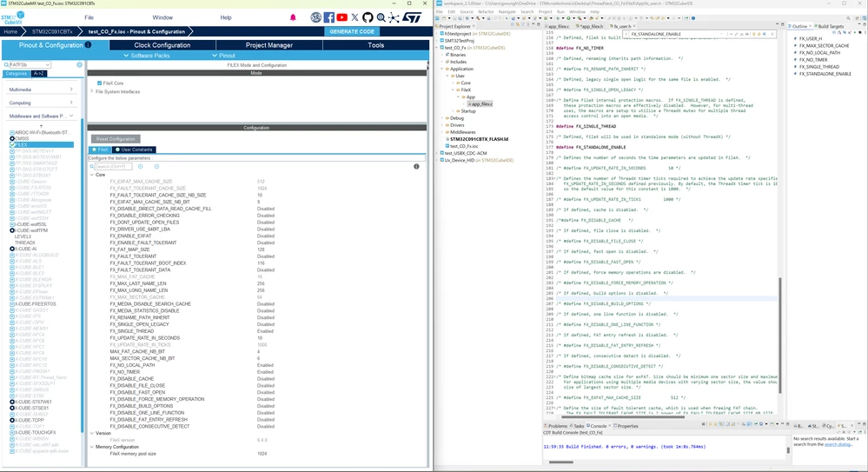This screenshot has height=472, width=868.
Task: Open the gear settings icon beside FATFSb search
Action: (79, 65)
